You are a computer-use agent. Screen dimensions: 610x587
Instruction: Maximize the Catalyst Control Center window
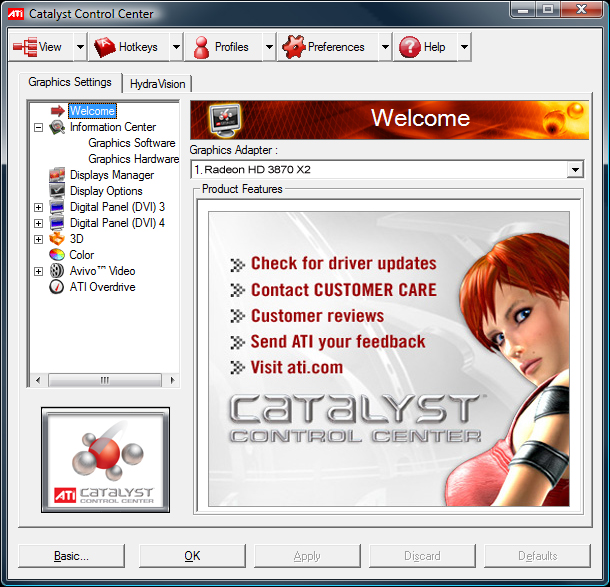pyautogui.click(x=548, y=10)
